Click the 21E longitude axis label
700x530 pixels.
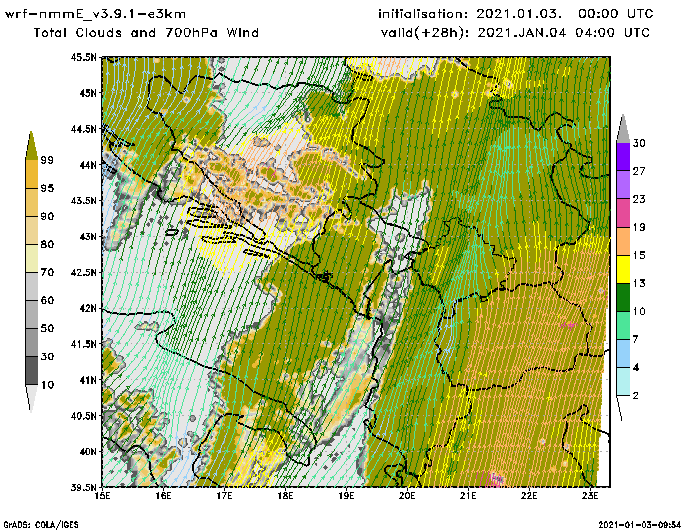(x=468, y=496)
